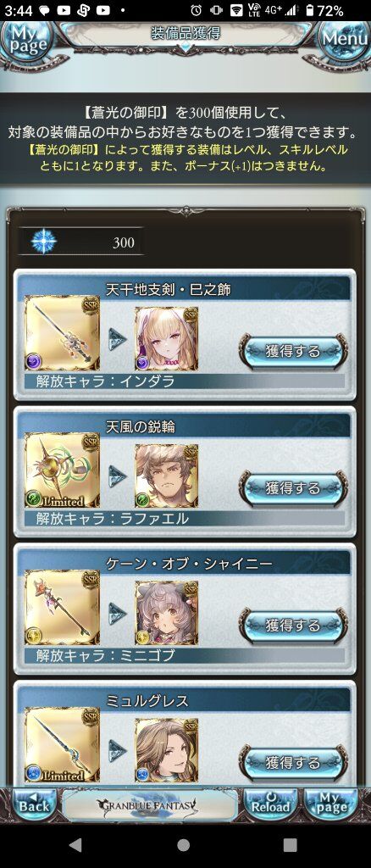Obtain 天風の鋭輪 with 獲得する button
Image resolution: width=371 pixels, height=868 pixels.
point(293,488)
